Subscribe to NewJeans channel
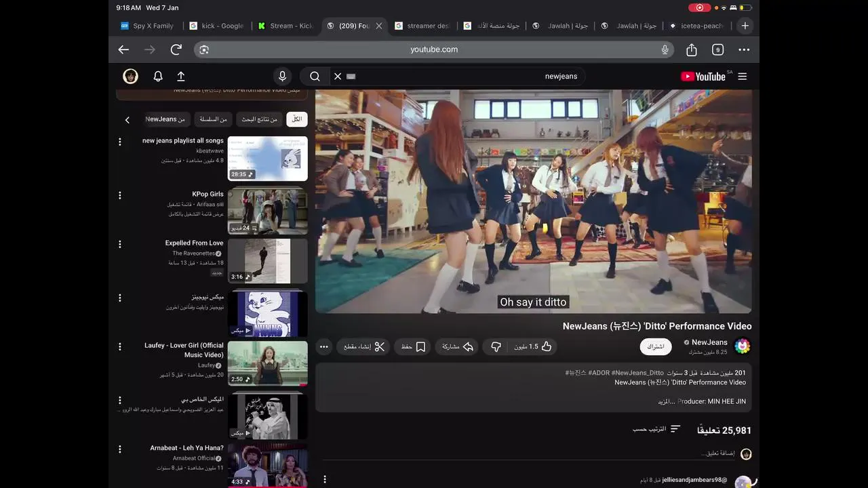This screenshot has height=488, width=868. (x=656, y=346)
